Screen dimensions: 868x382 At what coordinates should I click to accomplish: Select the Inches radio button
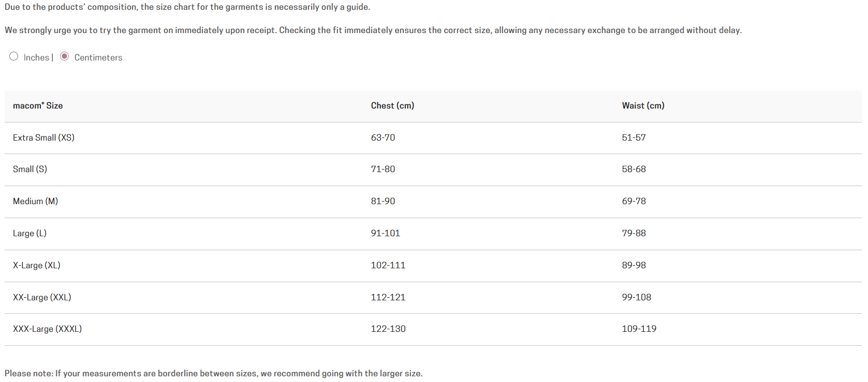(14, 56)
